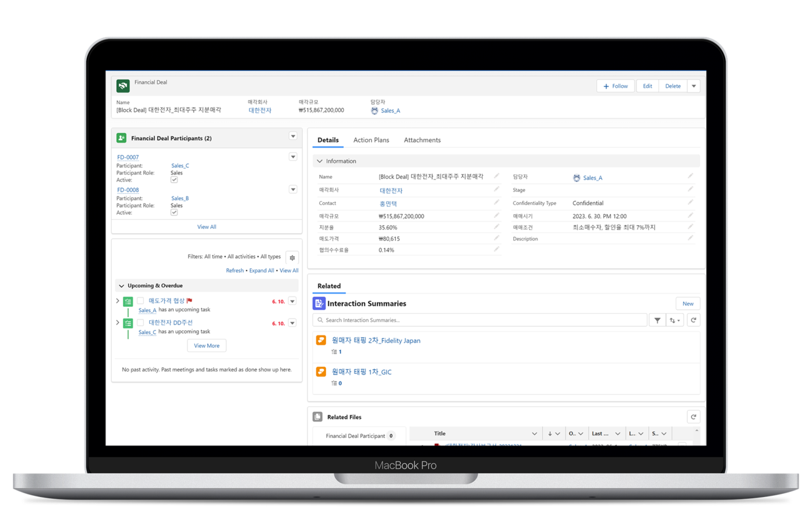The width and height of the screenshot is (812, 516).
Task: Refresh the Related Files list
Action: coord(693,416)
